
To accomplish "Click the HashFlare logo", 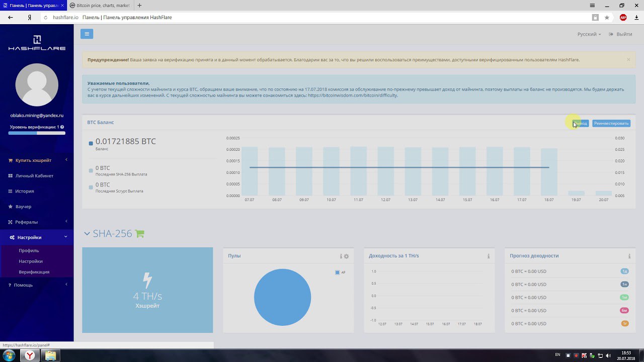I will pyautogui.click(x=37, y=43).
